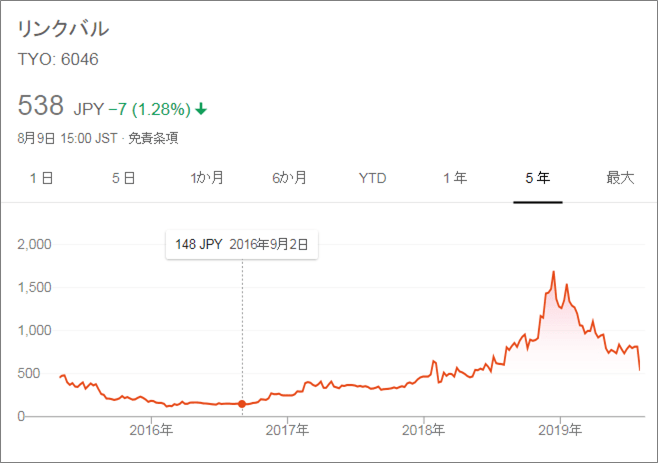658x463 pixels.
Task: Open the 免責条項 disclaimer link
Action: click(153, 138)
